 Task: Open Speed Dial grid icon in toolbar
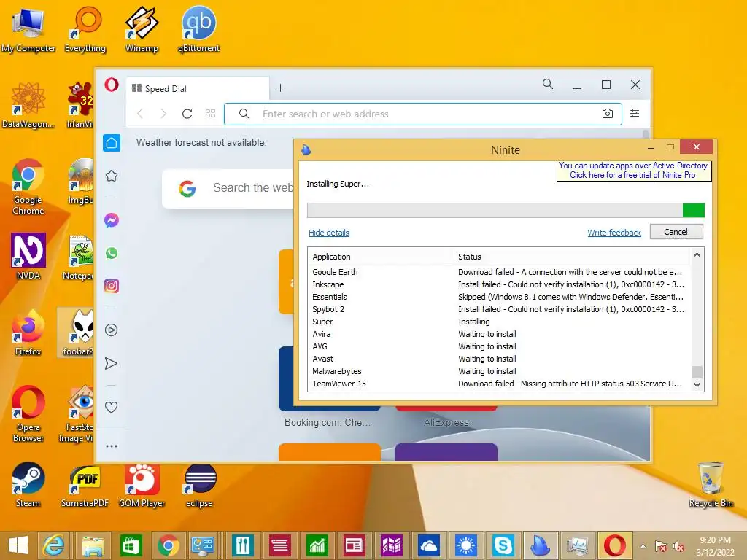click(211, 114)
